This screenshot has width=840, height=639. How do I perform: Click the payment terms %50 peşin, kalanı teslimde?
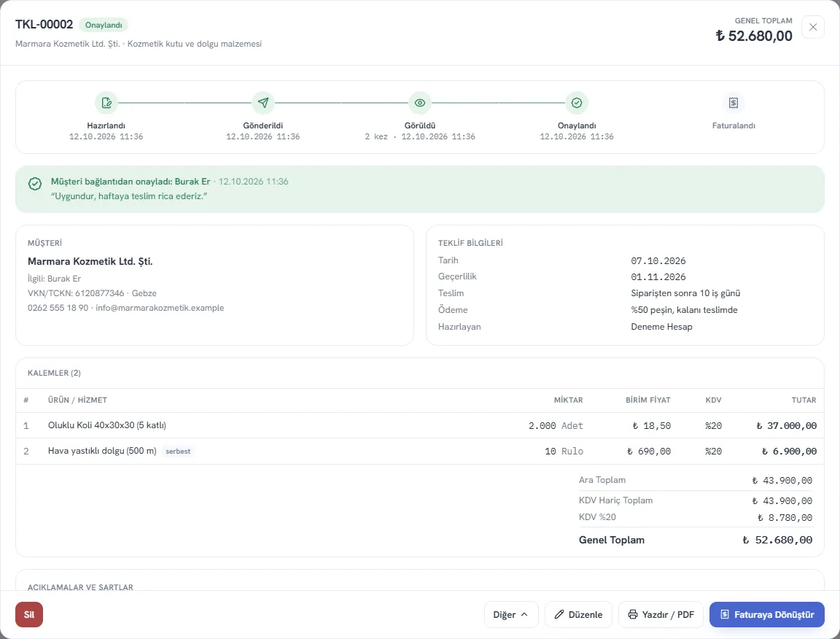tap(684, 310)
